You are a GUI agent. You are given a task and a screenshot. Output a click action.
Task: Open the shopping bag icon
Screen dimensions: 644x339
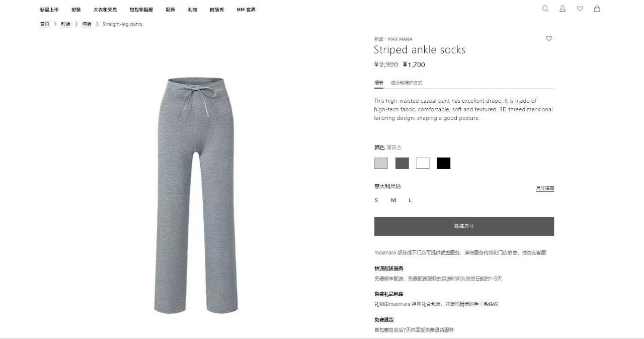point(597,9)
